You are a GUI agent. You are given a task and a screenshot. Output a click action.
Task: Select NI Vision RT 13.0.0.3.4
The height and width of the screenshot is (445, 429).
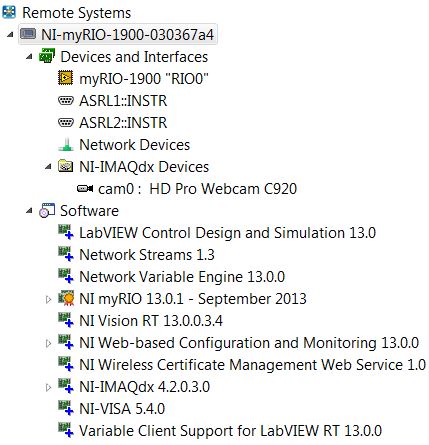click(151, 321)
